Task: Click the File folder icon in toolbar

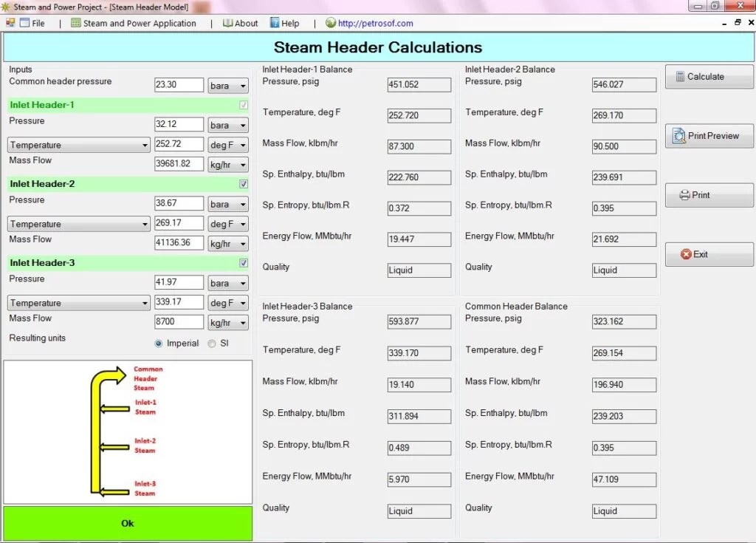Action: click(24, 23)
